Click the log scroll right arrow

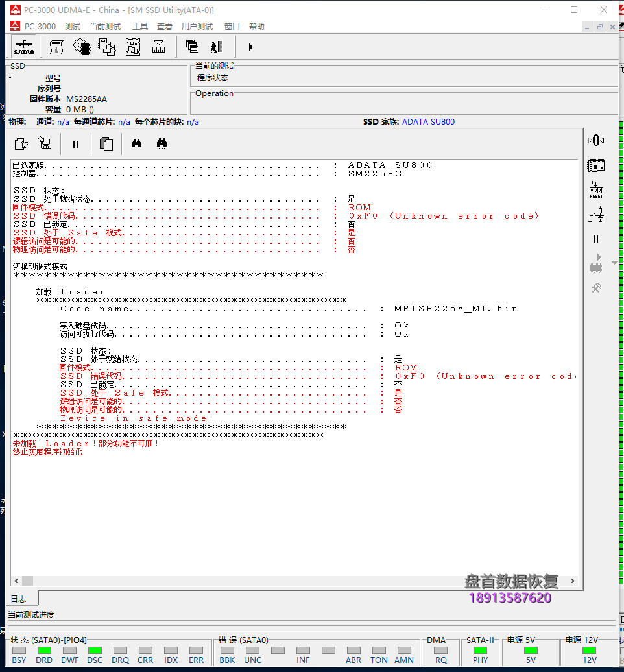click(573, 581)
